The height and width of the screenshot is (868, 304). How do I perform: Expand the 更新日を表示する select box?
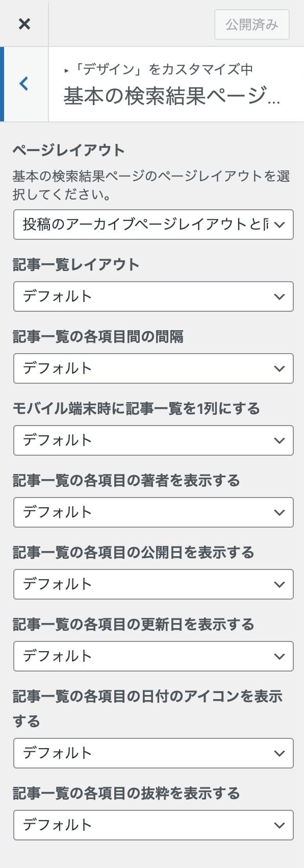pos(154,656)
